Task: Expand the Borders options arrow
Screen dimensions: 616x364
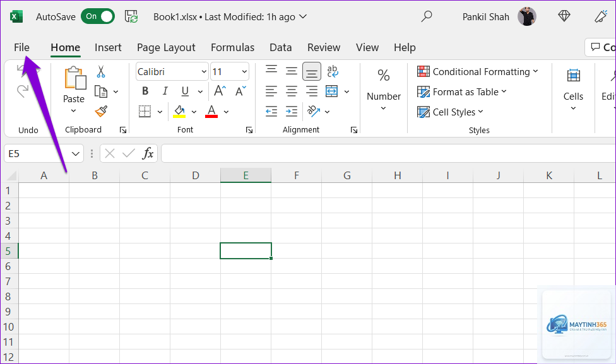Action: pos(160,112)
